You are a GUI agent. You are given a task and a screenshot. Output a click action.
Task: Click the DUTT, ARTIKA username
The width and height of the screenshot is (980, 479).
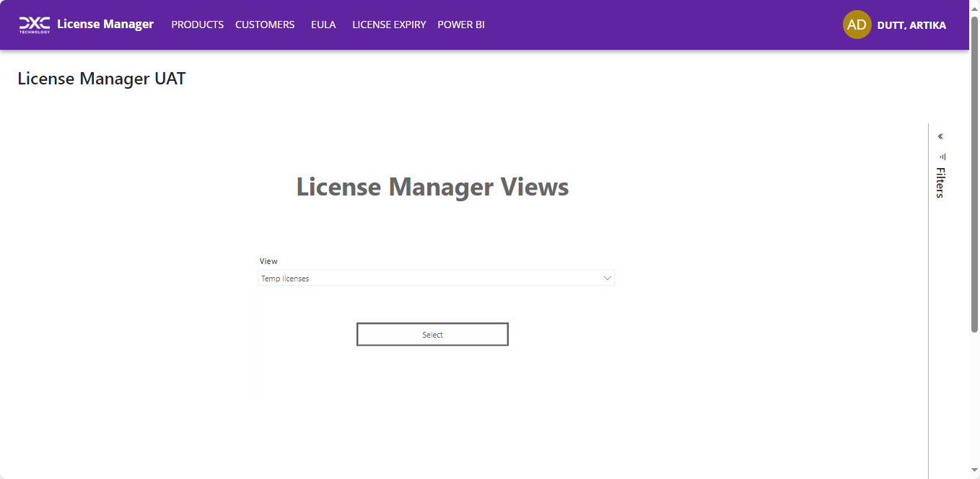tap(911, 25)
